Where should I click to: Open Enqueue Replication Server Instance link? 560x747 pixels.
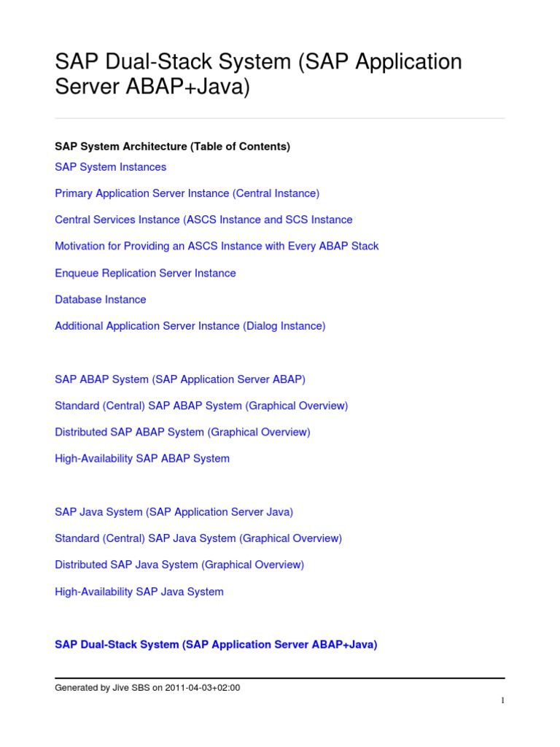tap(145, 273)
